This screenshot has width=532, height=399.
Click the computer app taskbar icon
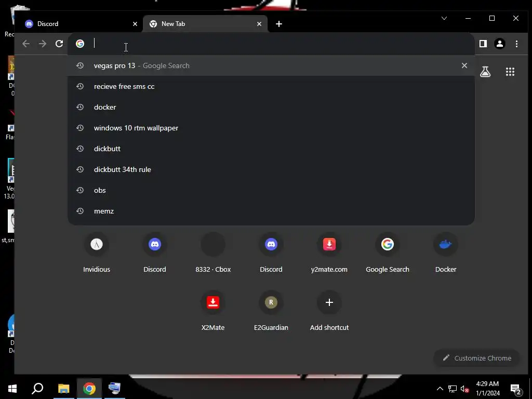click(x=114, y=389)
